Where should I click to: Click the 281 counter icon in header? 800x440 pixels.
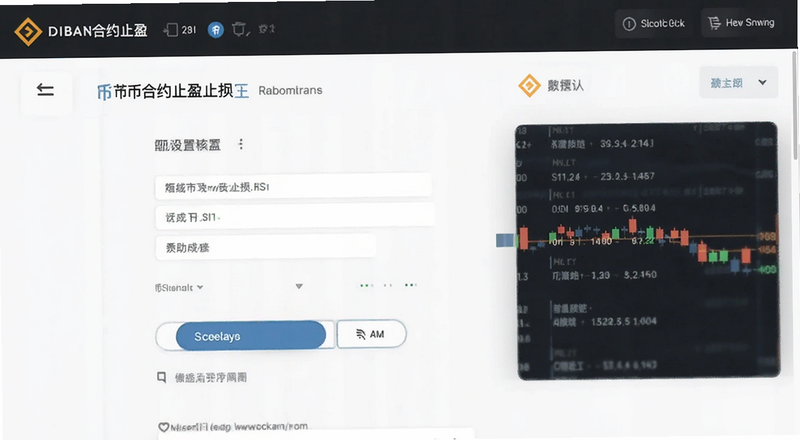[x=180, y=30]
